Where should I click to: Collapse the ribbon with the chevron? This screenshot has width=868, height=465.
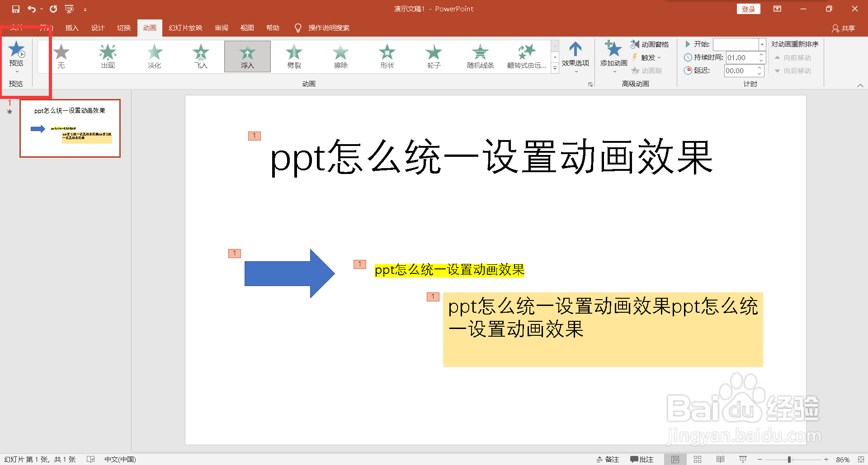[860, 85]
